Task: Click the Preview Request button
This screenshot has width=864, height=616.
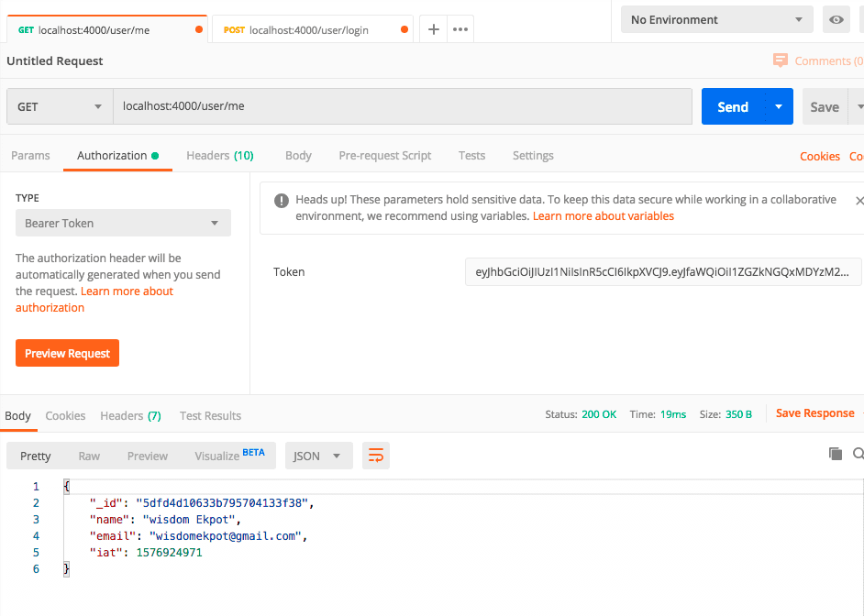Action: click(67, 353)
